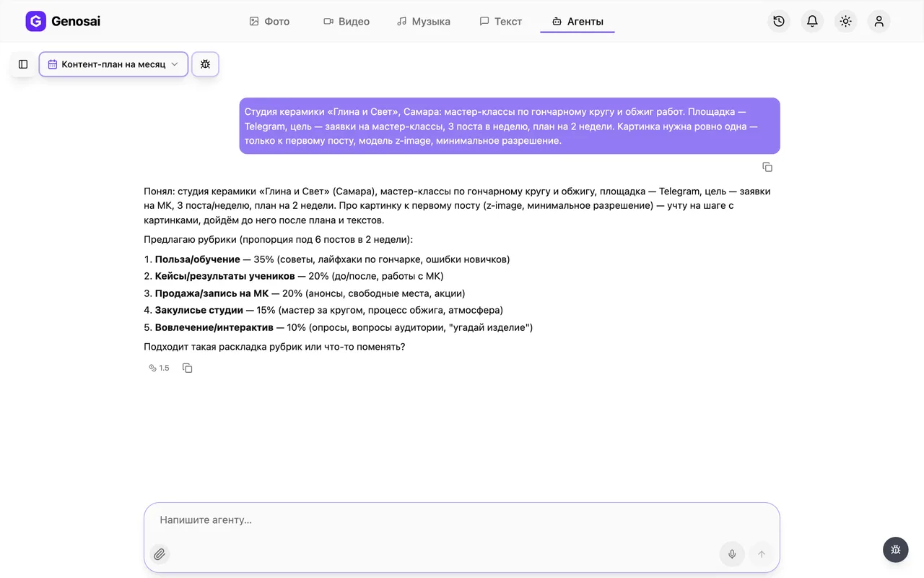Click the attach file paperclip icon

pyautogui.click(x=160, y=554)
